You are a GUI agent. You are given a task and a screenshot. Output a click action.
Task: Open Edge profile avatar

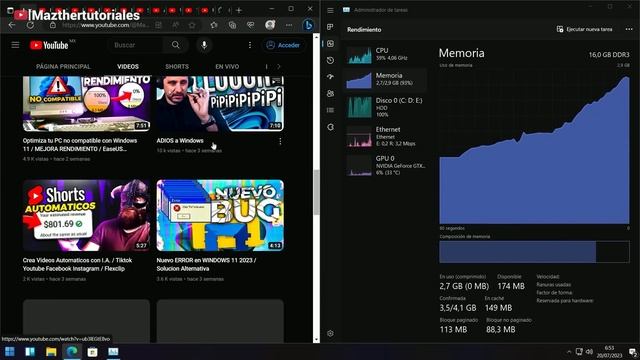click(270, 25)
